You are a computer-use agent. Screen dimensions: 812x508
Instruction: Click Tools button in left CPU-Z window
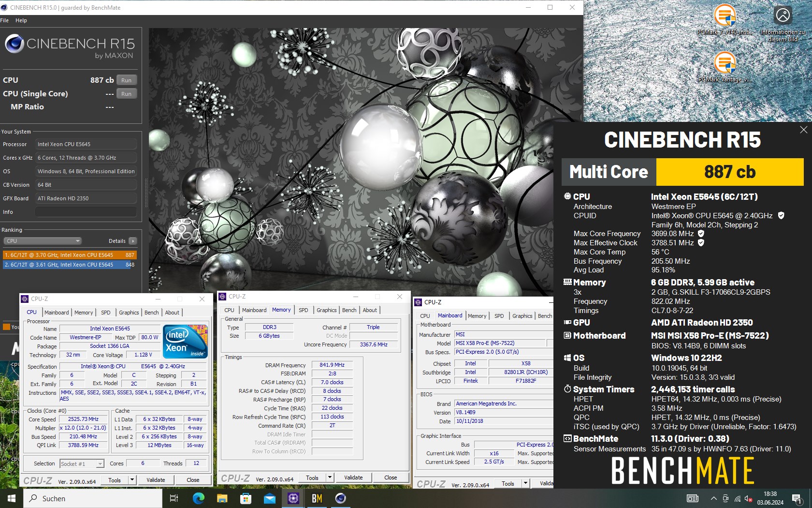(x=115, y=480)
